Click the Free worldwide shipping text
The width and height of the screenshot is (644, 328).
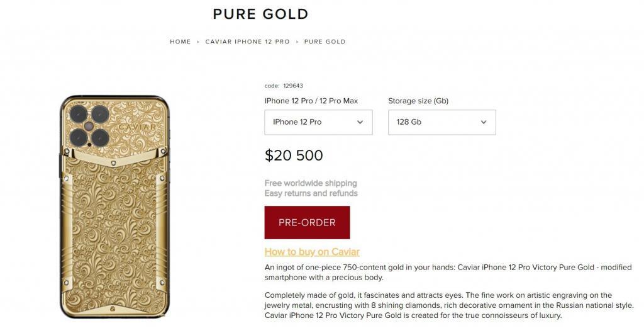pyautogui.click(x=311, y=184)
